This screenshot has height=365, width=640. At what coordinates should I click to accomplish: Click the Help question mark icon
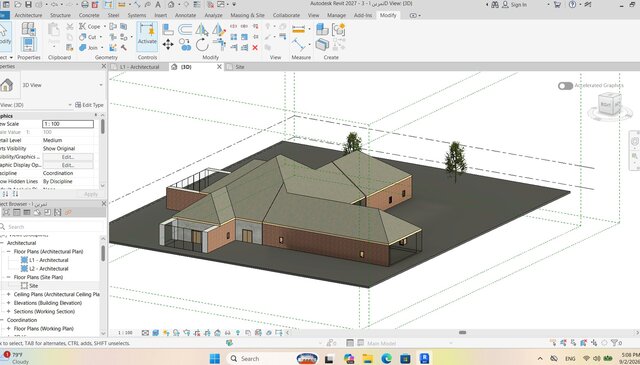pyautogui.click(x=572, y=4)
